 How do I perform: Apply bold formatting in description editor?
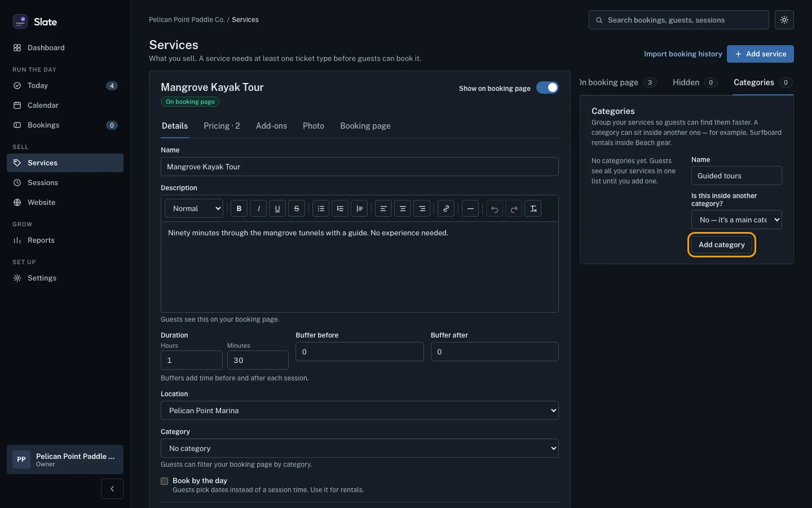(x=239, y=209)
